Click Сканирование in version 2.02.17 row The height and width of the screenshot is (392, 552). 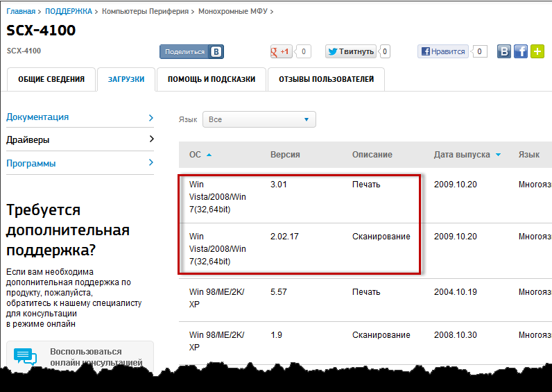coord(381,237)
